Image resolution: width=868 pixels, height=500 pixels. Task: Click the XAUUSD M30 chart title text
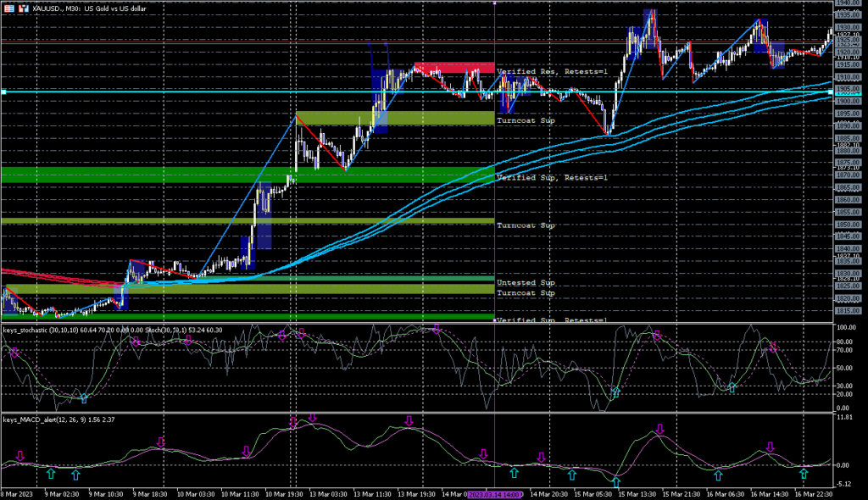point(91,6)
